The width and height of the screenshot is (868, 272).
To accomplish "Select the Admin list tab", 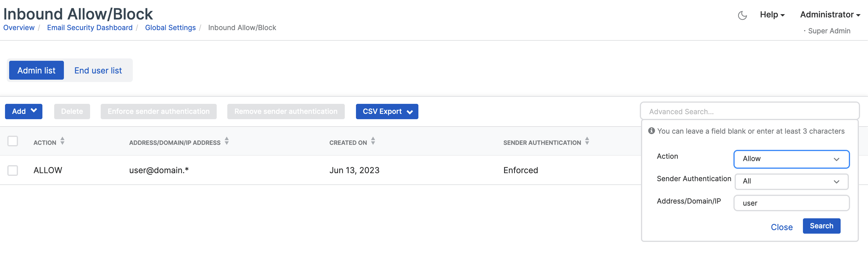I will (x=37, y=71).
